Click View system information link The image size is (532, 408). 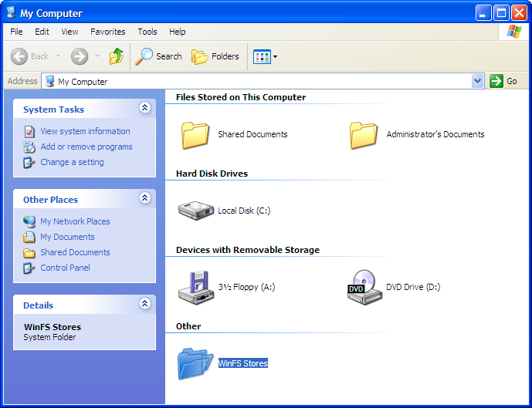pos(85,131)
